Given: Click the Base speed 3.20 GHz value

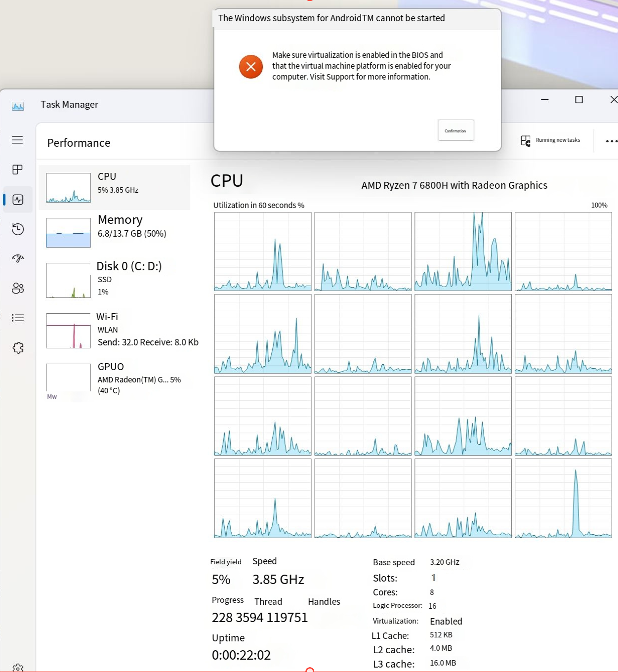Looking at the screenshot, I should 445,562.
